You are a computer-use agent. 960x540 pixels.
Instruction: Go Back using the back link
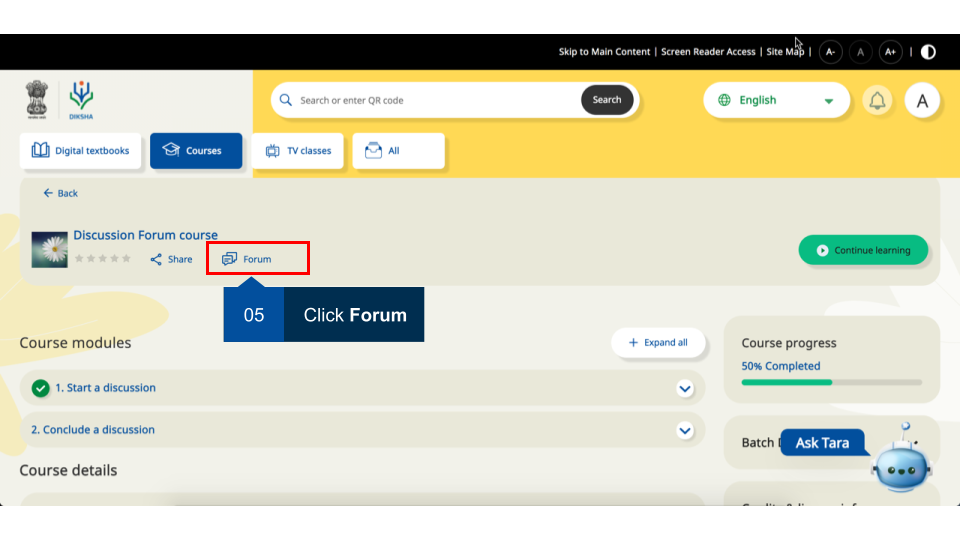pyautogui.click(x=60, y=193)
